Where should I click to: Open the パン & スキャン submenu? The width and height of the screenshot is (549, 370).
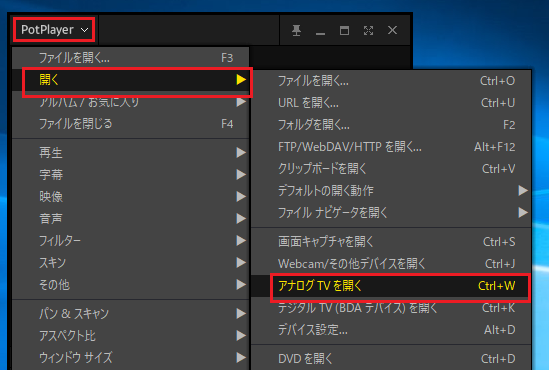[131, 314]
